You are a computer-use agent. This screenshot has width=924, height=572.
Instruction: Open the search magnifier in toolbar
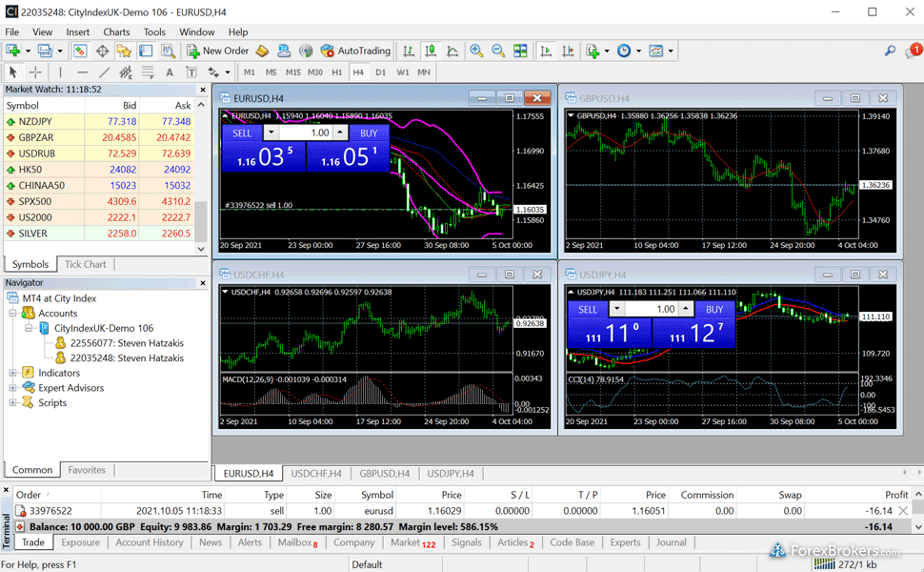click(x=890, y=51)
